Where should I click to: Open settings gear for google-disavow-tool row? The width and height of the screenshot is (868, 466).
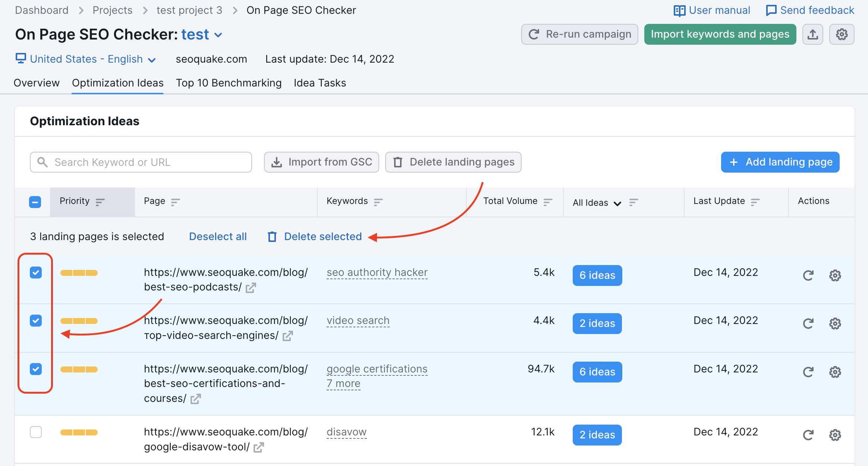coord(835,435)
